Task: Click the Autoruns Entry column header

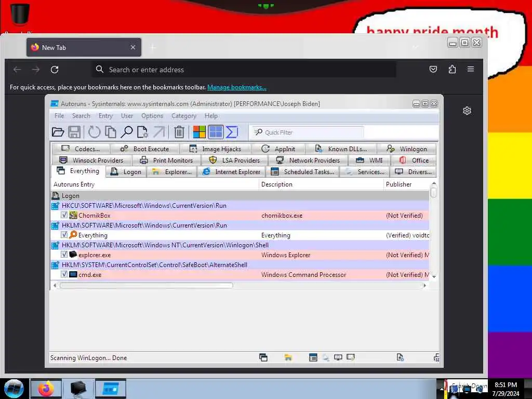Action: [154, 184]
